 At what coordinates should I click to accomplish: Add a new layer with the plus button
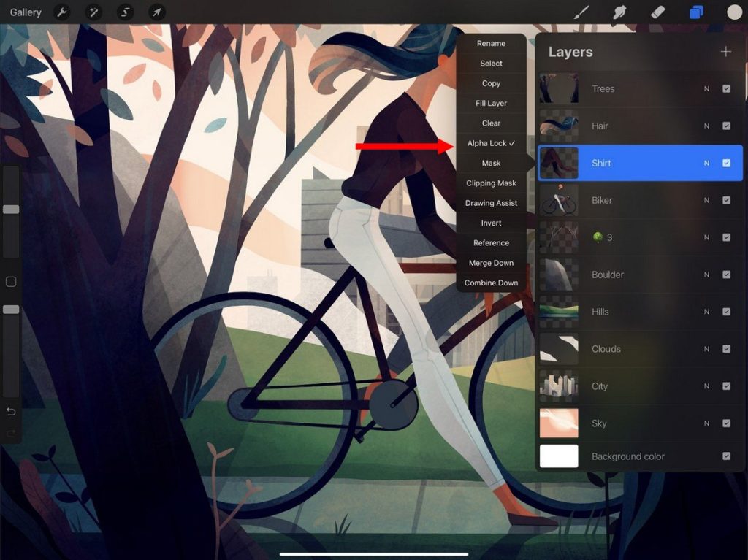coord(726,51)
